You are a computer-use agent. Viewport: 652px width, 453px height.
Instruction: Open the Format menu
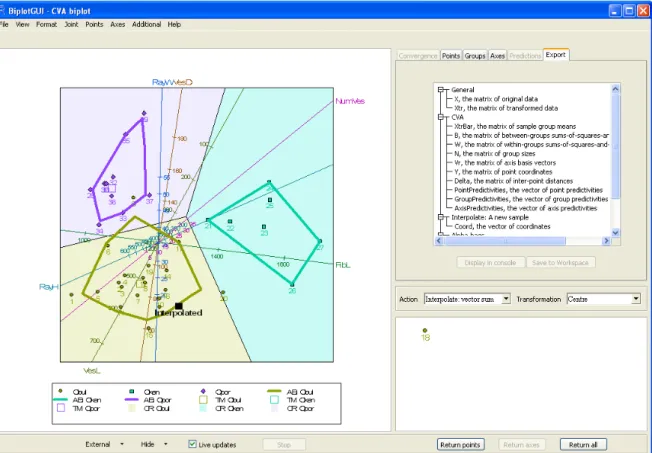[46, 25]
